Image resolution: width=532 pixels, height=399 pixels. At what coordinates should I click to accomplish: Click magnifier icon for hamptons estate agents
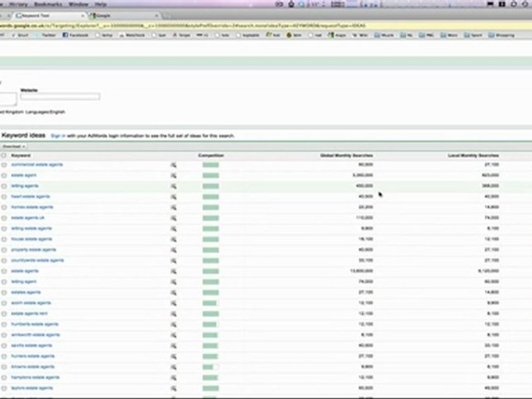[x=173, y=377]
